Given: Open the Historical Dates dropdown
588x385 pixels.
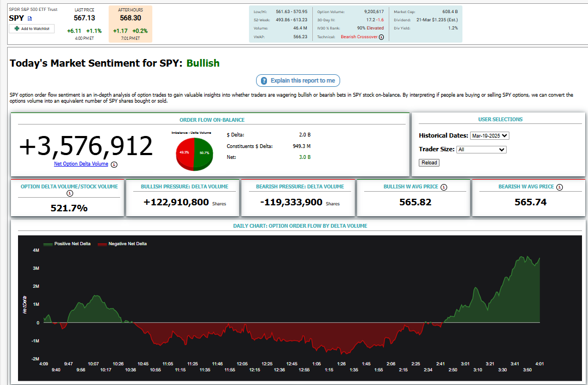Looking at the screenshot, I should (489, 136).
